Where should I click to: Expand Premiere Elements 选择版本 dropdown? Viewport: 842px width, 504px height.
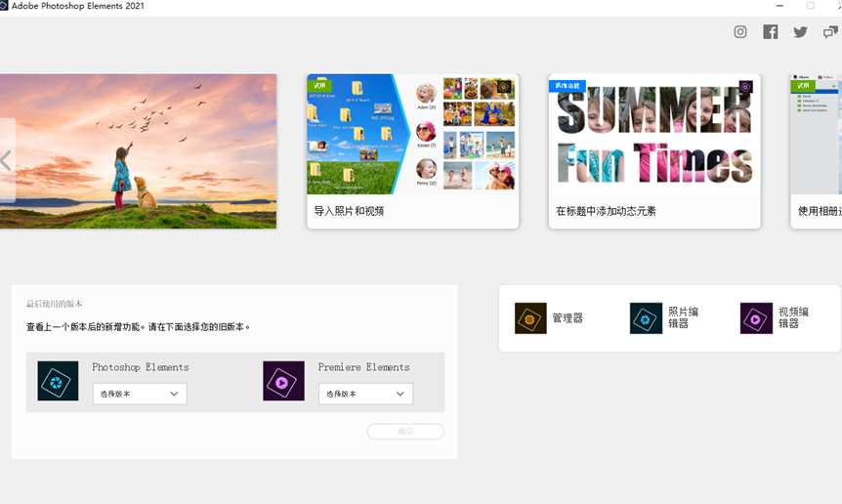click(x=365, y=394)
